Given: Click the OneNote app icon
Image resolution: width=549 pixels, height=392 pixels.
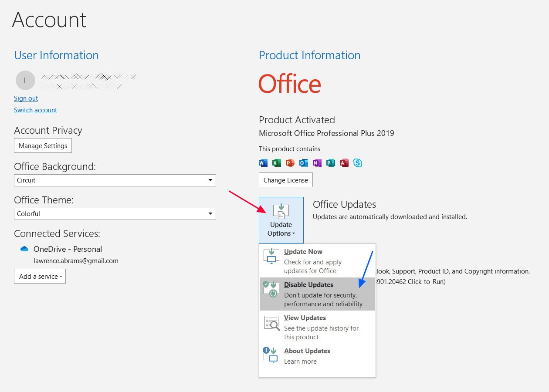Looking at the screenshot, I should [317, 163].
